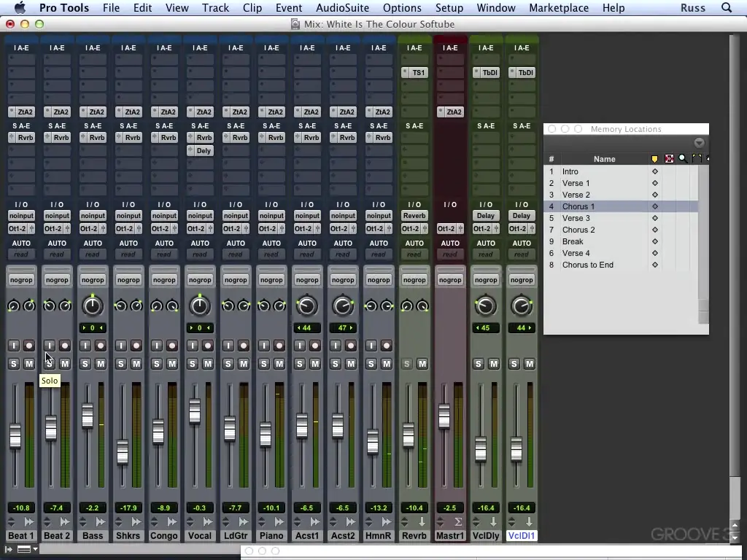Open the Clip menu
Viewport: 747px width, 560px height.
point(252,7)
